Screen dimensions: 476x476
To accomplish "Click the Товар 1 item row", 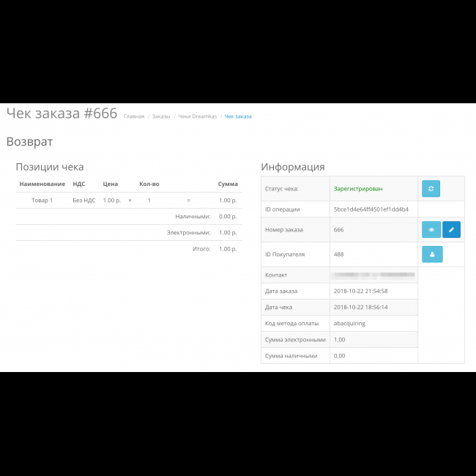I will click(x=42, y=200).
